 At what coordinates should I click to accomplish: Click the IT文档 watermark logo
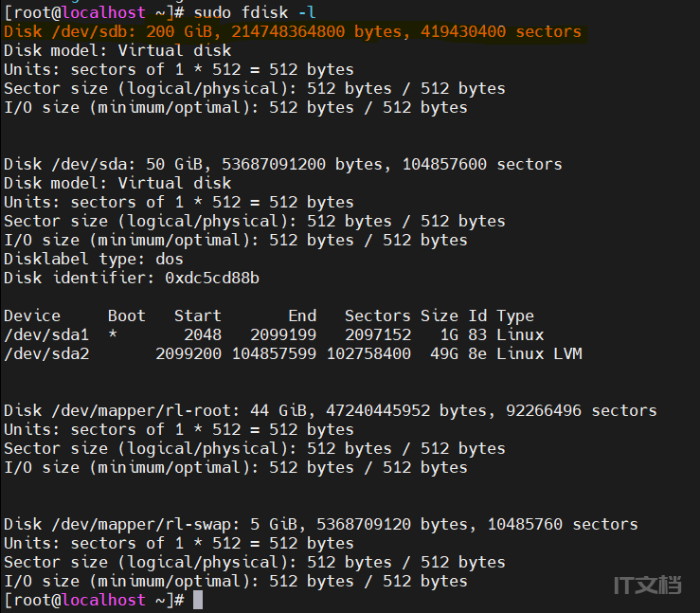pos(647,584)
